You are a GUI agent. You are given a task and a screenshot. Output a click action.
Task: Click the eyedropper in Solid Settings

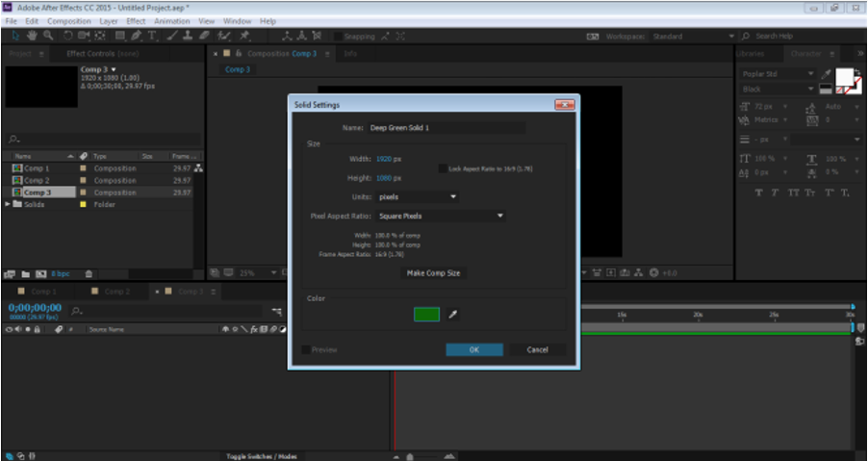pos(453,315)
